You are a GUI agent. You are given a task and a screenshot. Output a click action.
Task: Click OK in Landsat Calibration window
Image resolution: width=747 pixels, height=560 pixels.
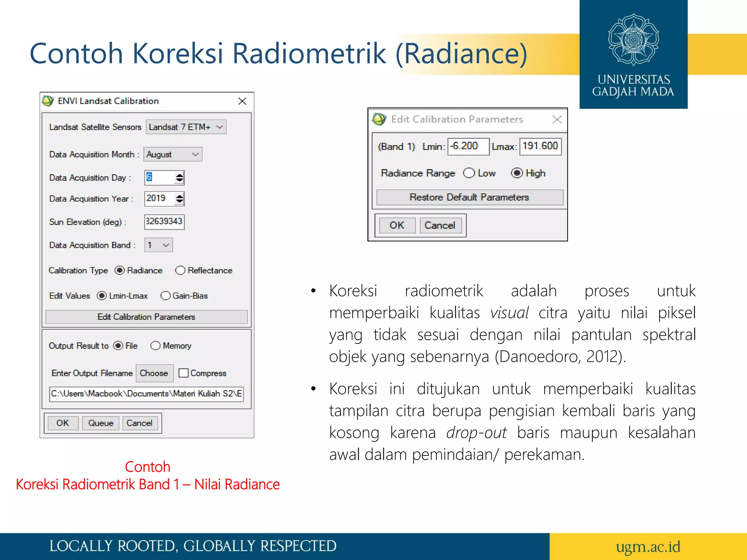(62, 423)
